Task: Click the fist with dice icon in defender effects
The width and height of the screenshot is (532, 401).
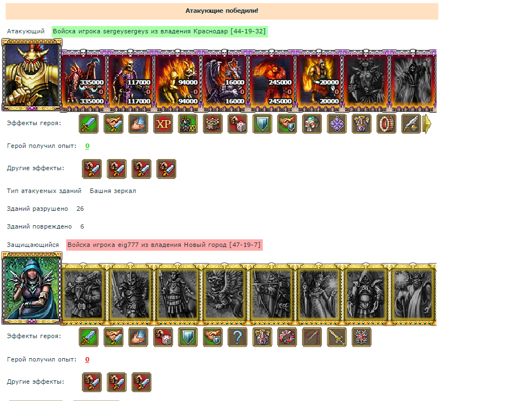Action: 163,337
